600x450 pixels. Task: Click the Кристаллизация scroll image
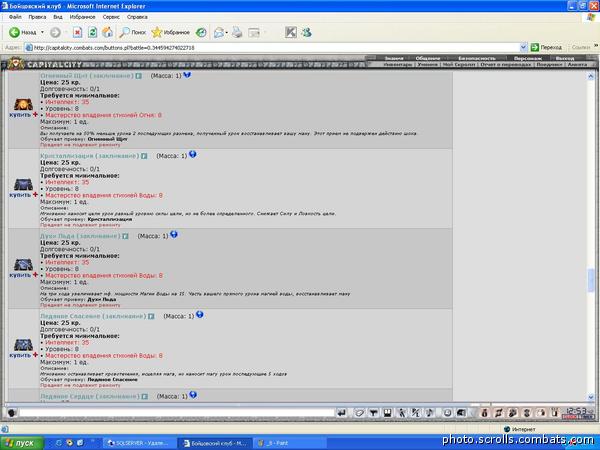pyautogui.click(x=23, y=184)
